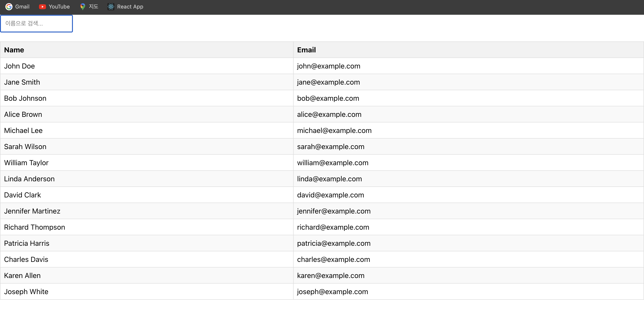Viewport: 644px width, 325px height.
Task: Select the Jennifer Martinez name cell
Action: pos(32,211)
